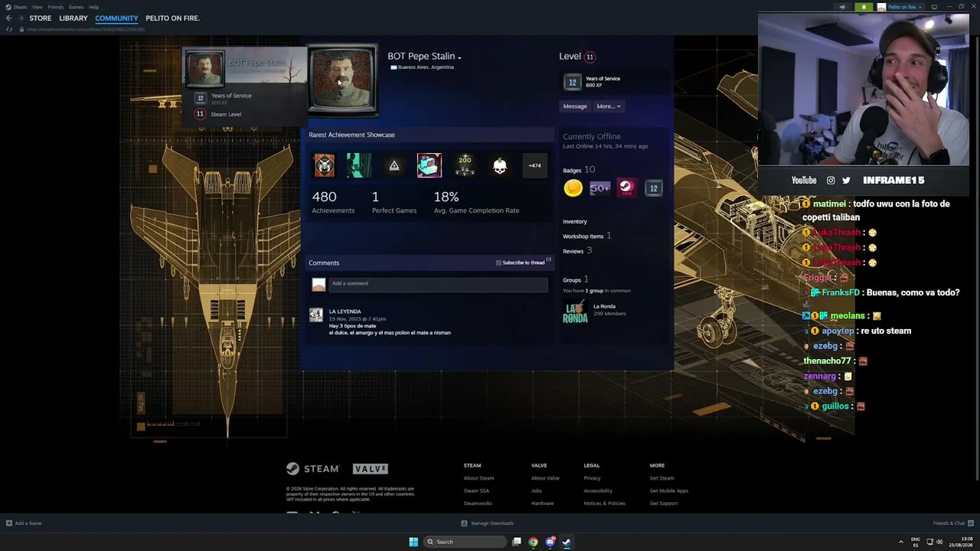Screen dimensions: 980x551
Task: Click the first rarest achievement icon
Action: tap(324, 165)
